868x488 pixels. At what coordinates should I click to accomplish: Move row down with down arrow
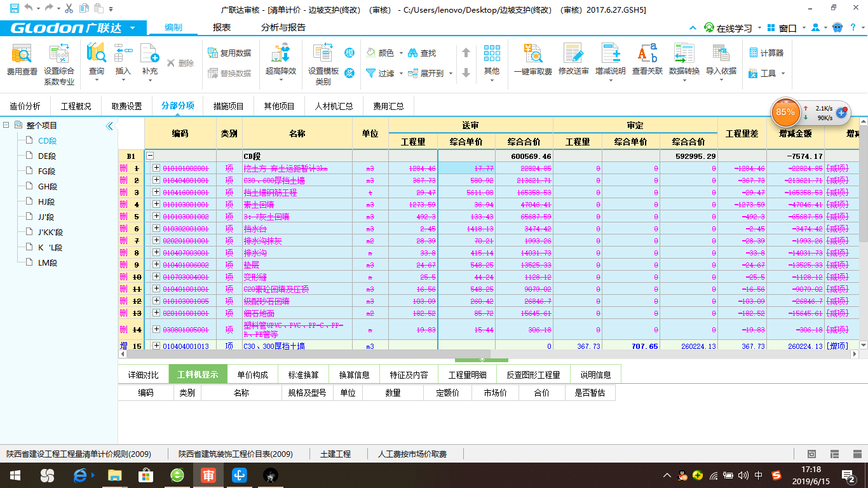click(466, 73)
